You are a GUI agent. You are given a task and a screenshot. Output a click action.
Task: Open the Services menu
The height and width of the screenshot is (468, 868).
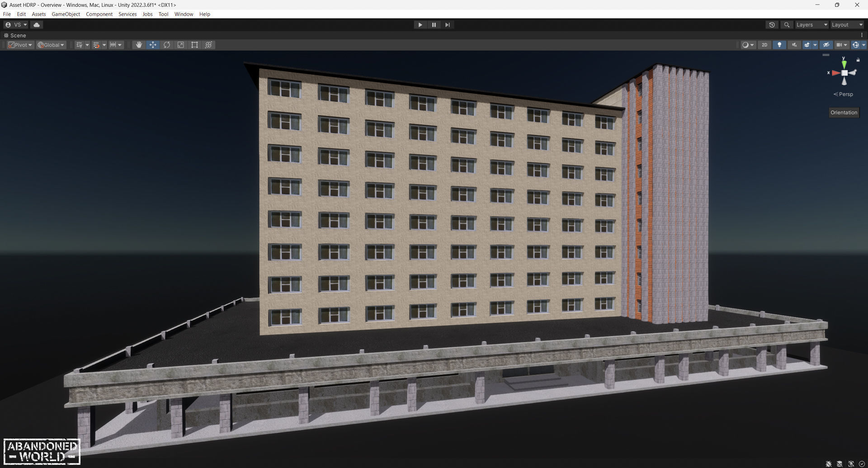127,14
